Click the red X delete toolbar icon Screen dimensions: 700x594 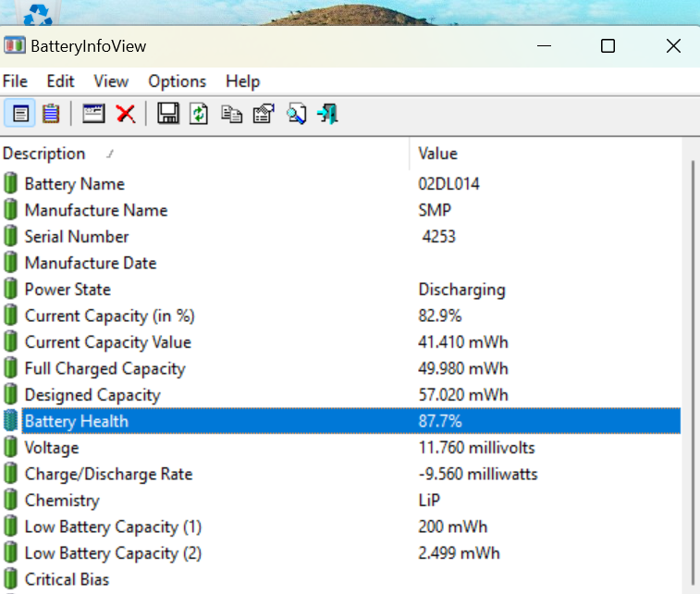click(126, 114)
